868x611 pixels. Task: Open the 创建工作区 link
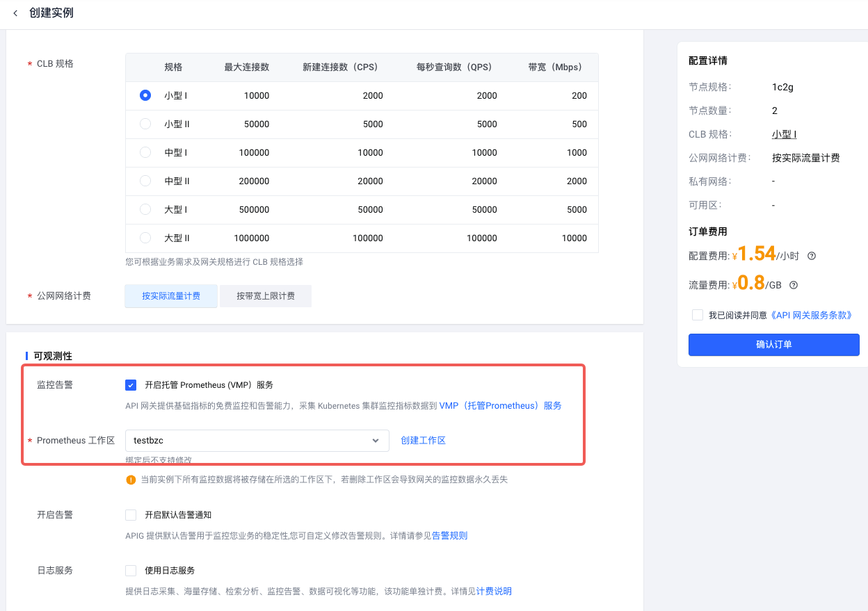click(x=423, y=441)
